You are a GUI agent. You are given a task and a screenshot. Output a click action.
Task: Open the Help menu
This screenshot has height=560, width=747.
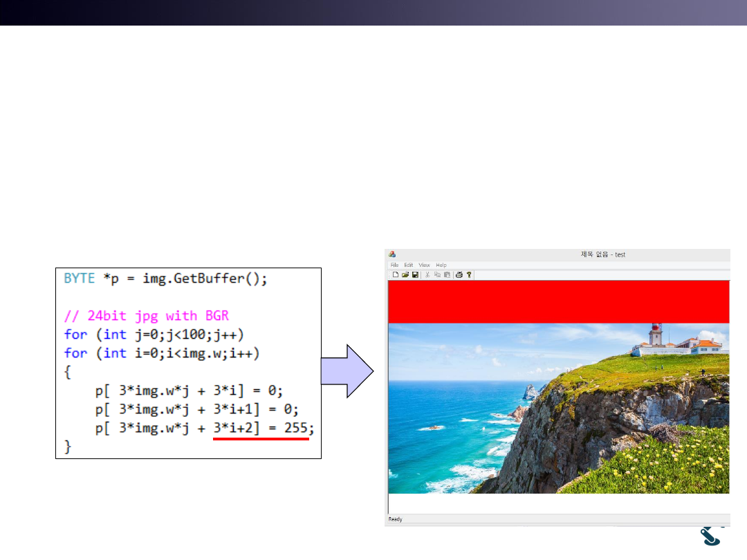pyautogui.click(x=441, y=265)
